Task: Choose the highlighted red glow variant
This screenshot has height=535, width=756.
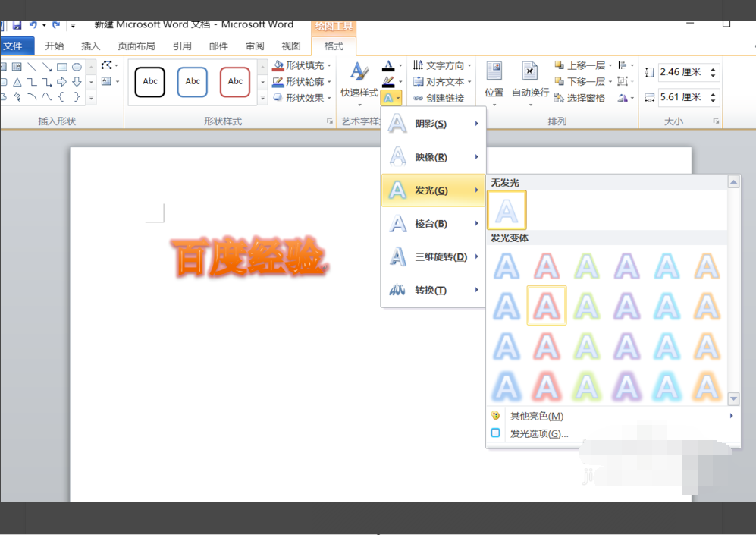Action: tap(547, 306)
